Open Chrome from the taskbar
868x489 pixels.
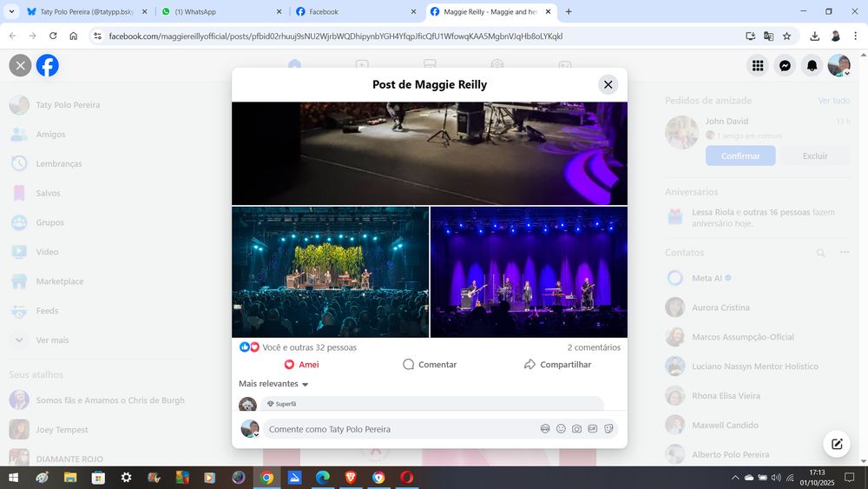pos(266,478)
